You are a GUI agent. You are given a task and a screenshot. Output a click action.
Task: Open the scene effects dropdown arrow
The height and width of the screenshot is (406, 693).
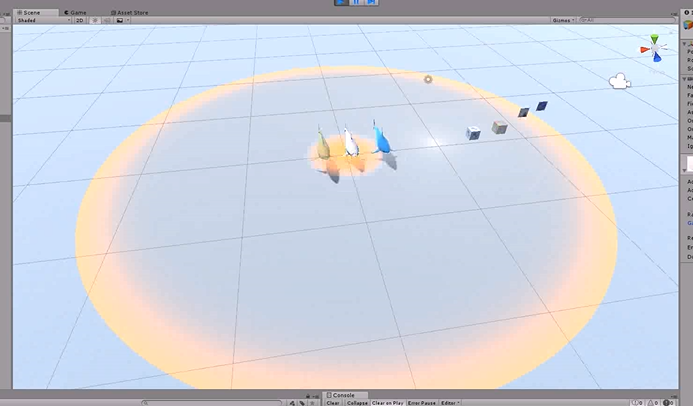pos(128,20)
